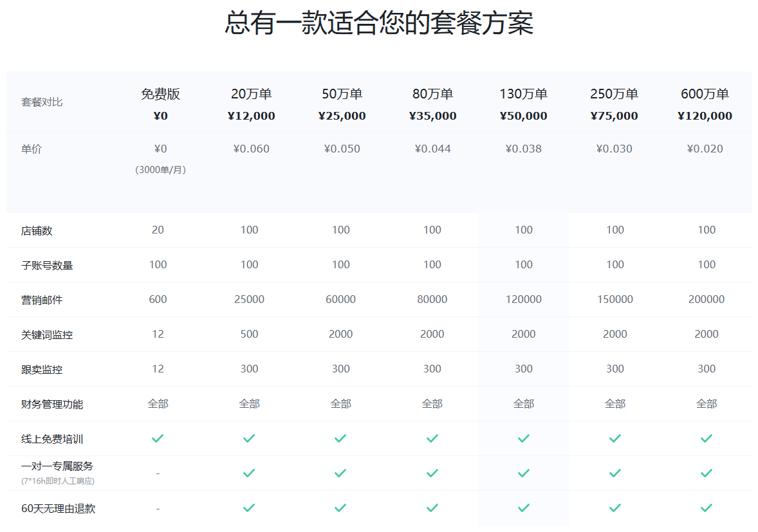
Task: Click the 25000 营销邮件 value for 20万单
Action: 249,300
